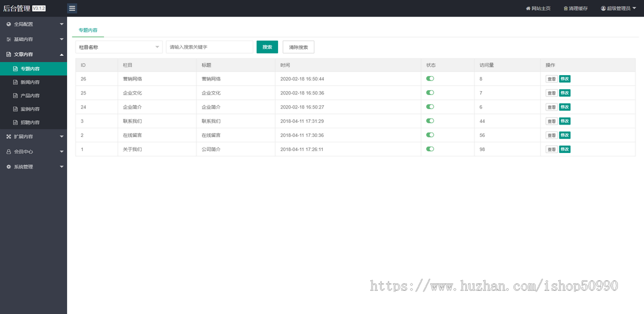Viewport: 644px width, 314px height.
Task: Toggle status switch for ID 2 在线留言
Action: 430,135
